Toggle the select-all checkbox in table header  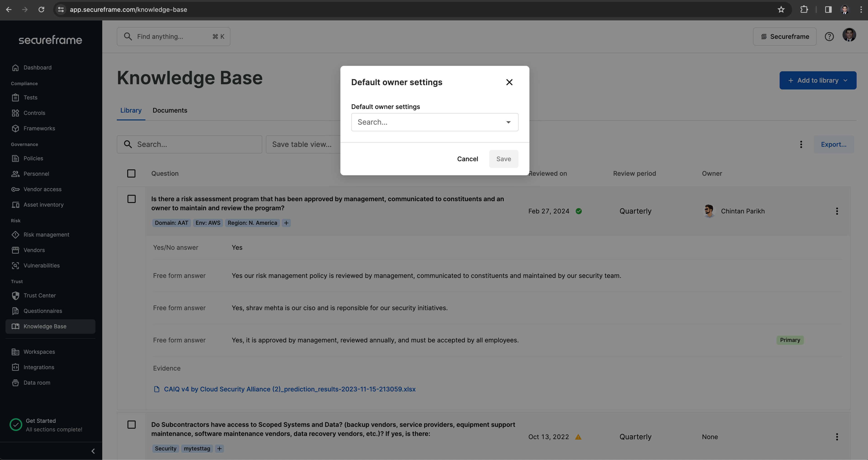pyautogui.click(x=131, y=174)
